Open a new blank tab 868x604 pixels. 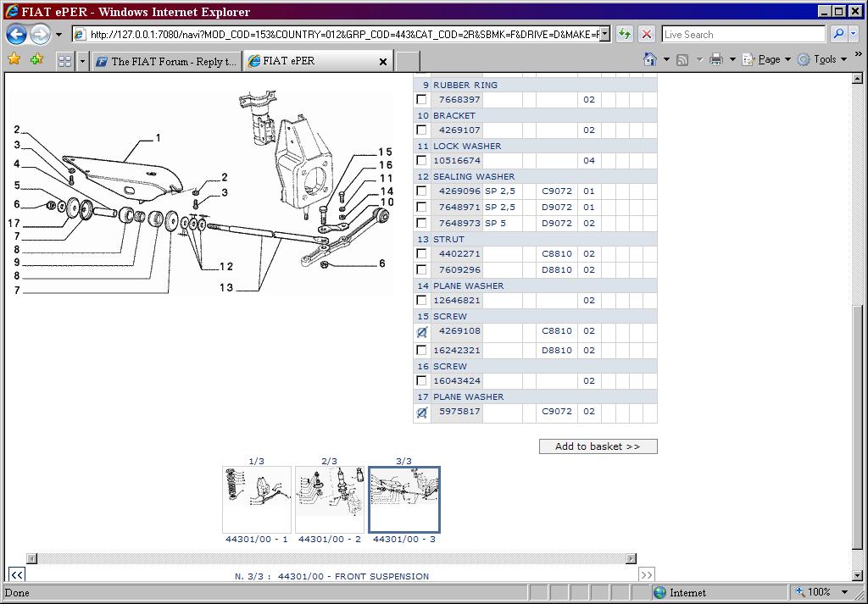407,61
